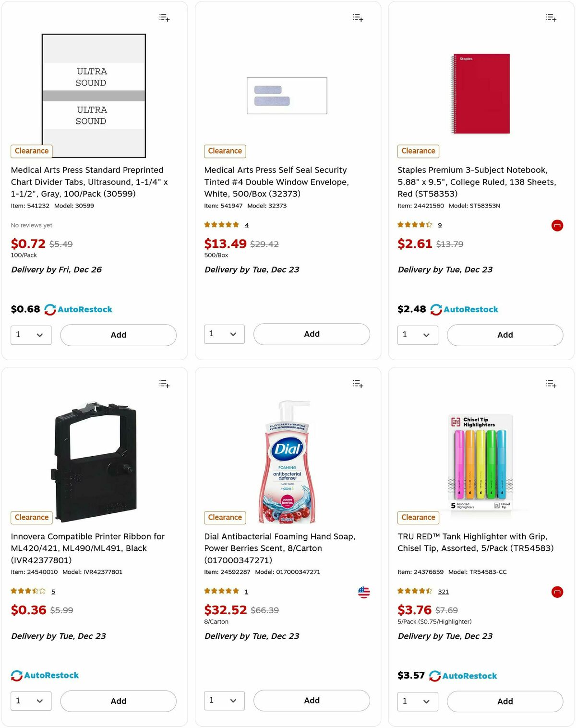Click the add-to-list icon on the Dial hand soap card
Image resolution: width=576 pixels, height=728 pixels.
coord(358,383)
